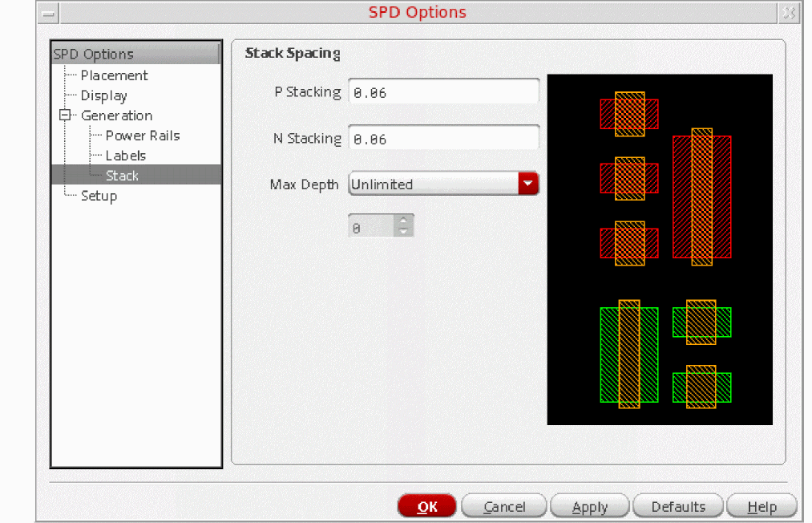
Task: Open Help for SPD Options
Action: [762, 506]
